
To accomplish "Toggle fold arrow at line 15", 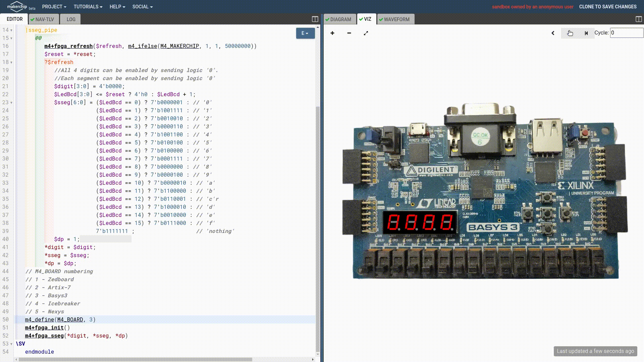I will coord(11,38).
